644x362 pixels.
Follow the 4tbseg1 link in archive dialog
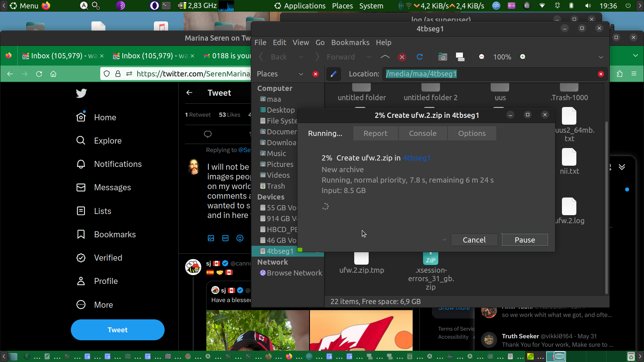417,158
